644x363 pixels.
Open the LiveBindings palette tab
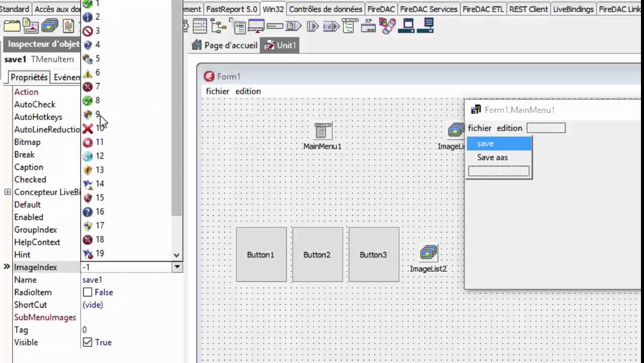point(573,9)
